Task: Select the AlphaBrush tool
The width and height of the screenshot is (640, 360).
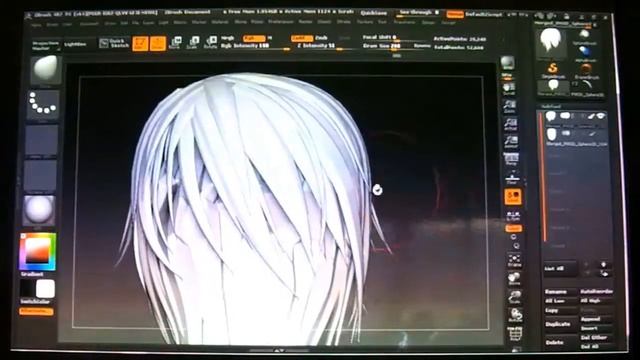Action: point(585,53)
